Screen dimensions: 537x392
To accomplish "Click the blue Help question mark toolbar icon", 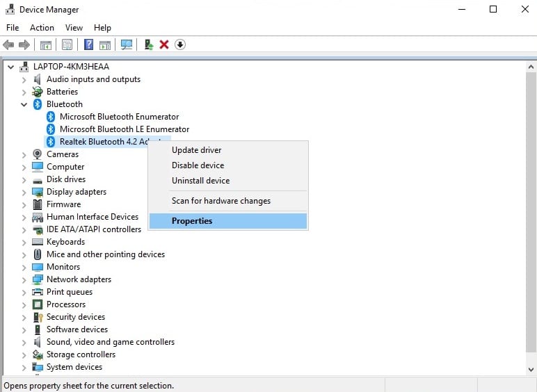I will click(89, 44).
